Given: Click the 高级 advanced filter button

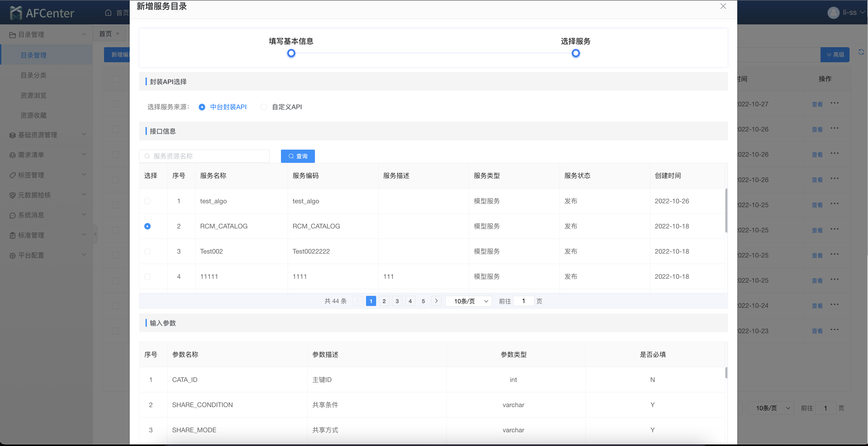Looking at the screenshot, I should (835, 54).
